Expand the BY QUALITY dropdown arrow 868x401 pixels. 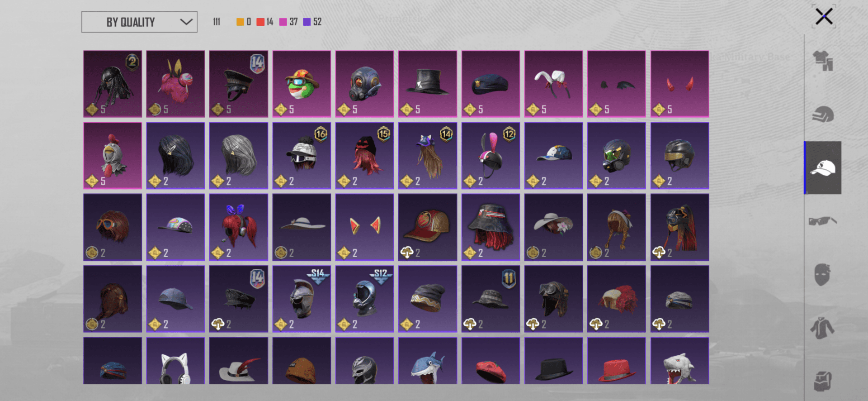[x=186, y=22]
